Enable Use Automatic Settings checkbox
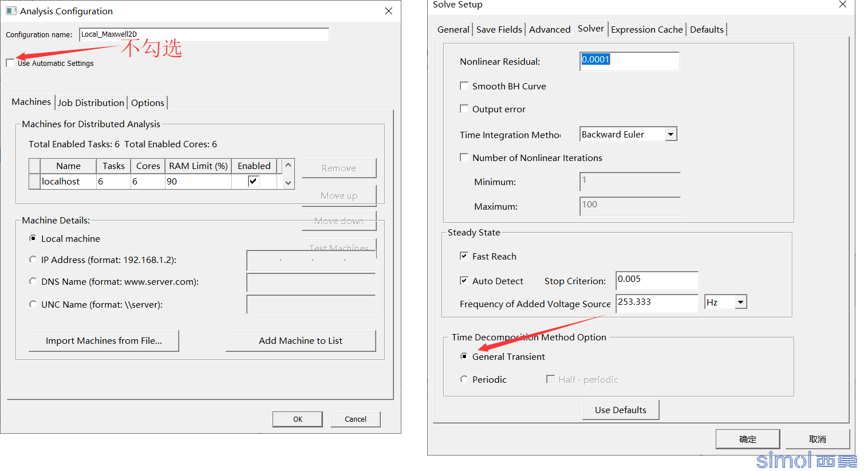 pyautogui.click(x=10, y=63)
